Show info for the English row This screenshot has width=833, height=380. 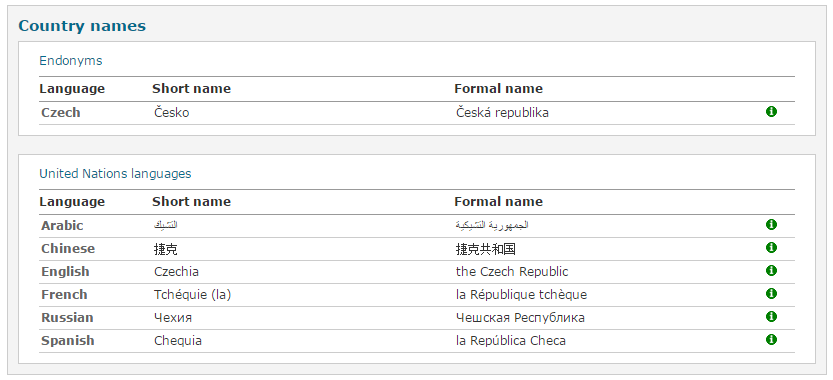click(x=771, y=271)
